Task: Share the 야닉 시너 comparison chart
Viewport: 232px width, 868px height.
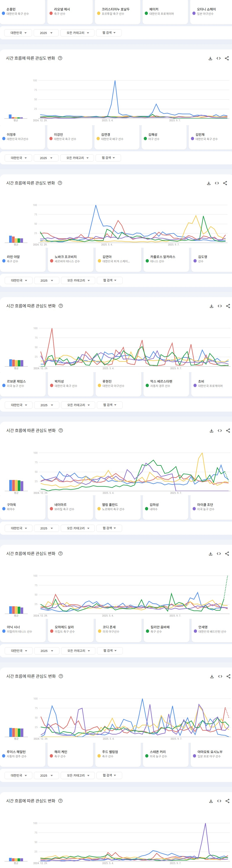Action: 228,676
